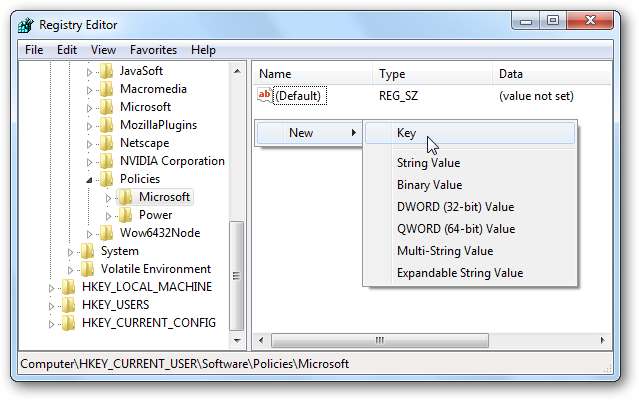
Task: Select DWORD (32-bit) Value option
Action: tap(455, 207)
